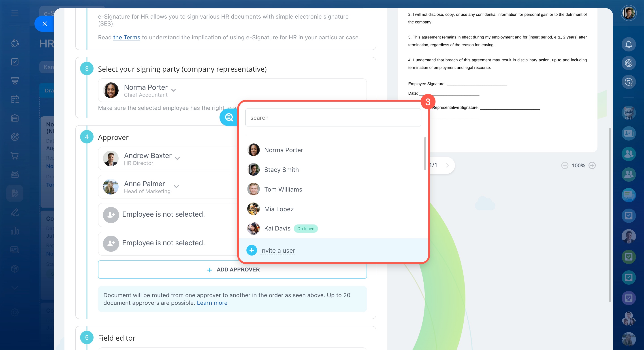Open the 3D box icon in left sidebar

point(15,269)
